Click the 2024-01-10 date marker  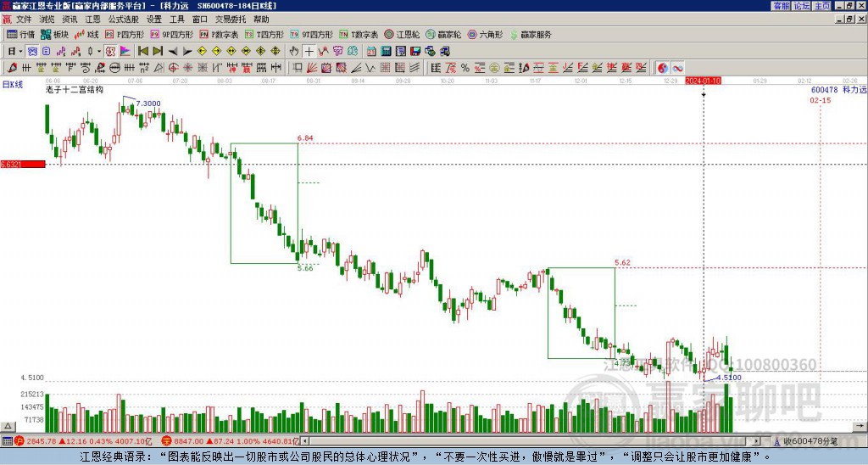(703, 81)
